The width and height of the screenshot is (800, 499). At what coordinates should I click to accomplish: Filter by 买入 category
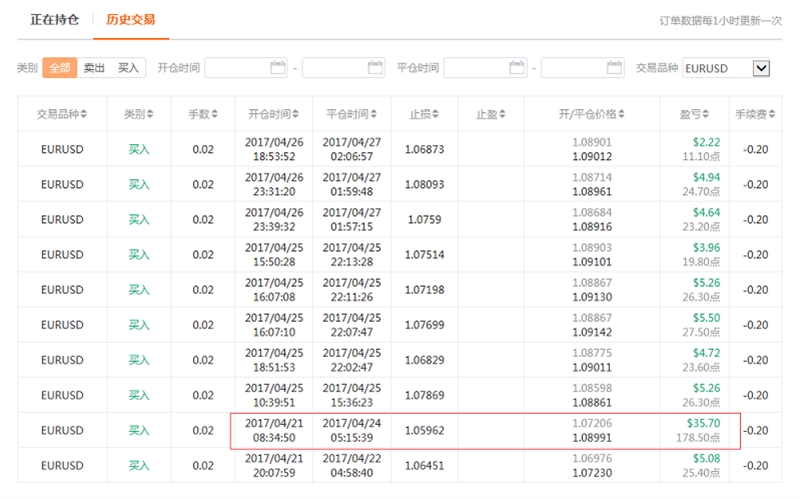[128, 67]
